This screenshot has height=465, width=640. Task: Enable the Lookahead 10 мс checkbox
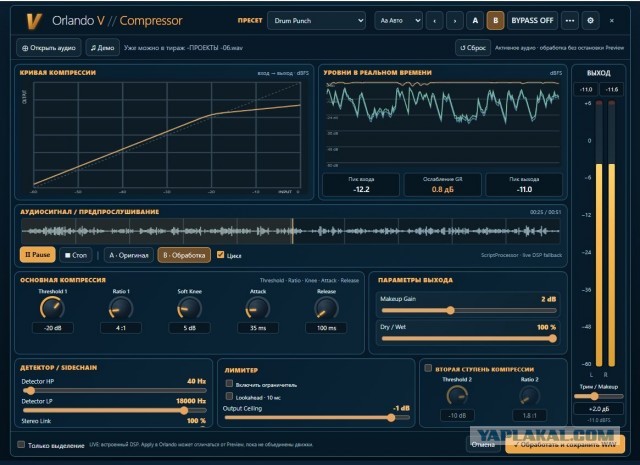pos(229,396)
